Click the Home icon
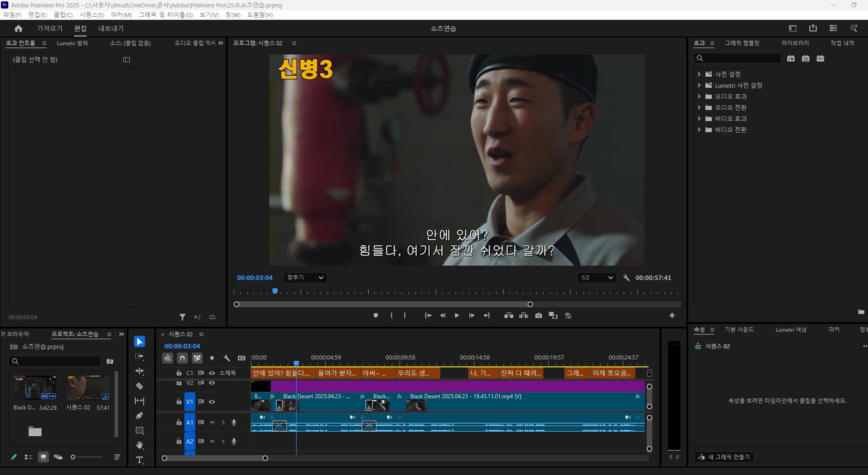 pyautogui.click(x=18, y=29)
